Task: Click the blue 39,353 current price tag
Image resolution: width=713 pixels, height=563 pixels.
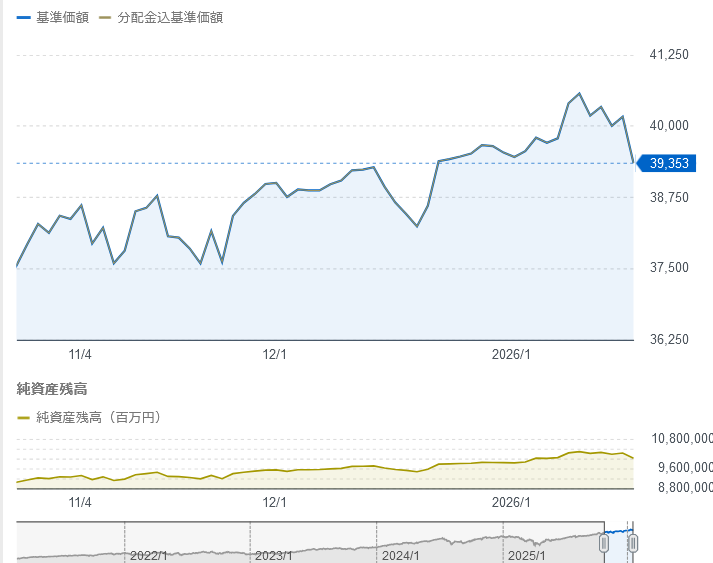Action: (x=669, y=163)
